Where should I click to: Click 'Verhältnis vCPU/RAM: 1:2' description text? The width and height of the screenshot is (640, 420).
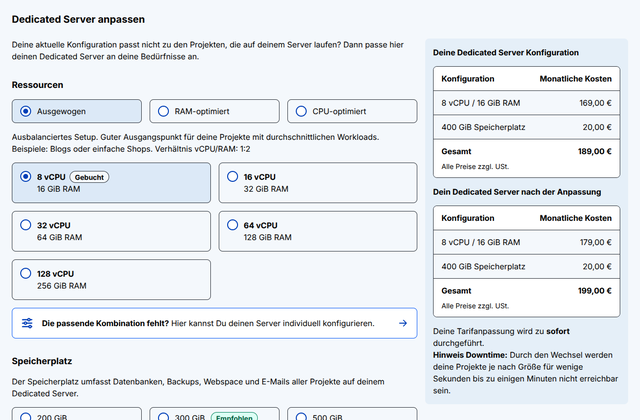click(202, 149)
